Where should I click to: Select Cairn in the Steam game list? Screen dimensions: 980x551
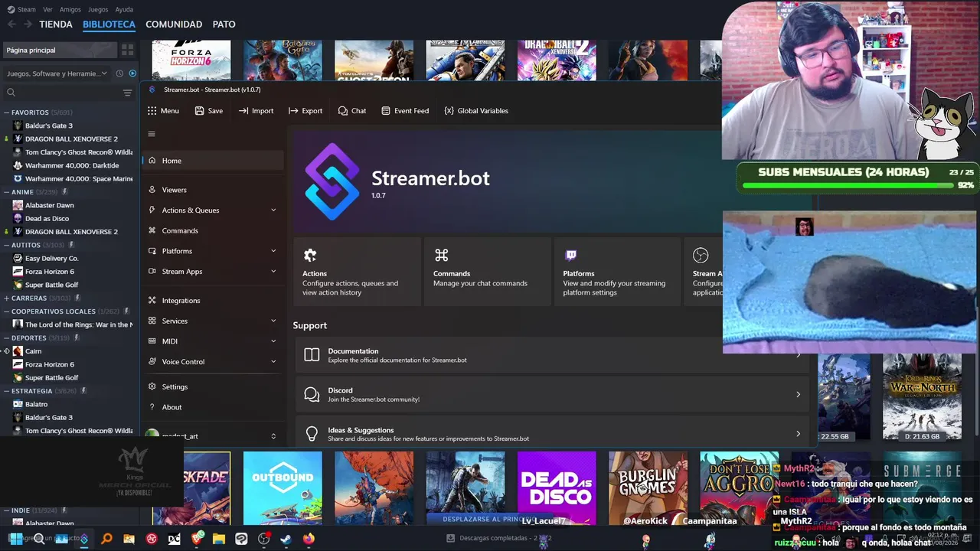point(33,351)
